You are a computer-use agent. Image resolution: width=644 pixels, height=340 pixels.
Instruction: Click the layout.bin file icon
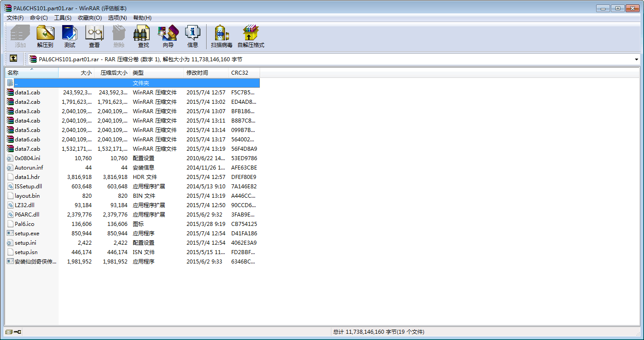click(x=11, y=195)
